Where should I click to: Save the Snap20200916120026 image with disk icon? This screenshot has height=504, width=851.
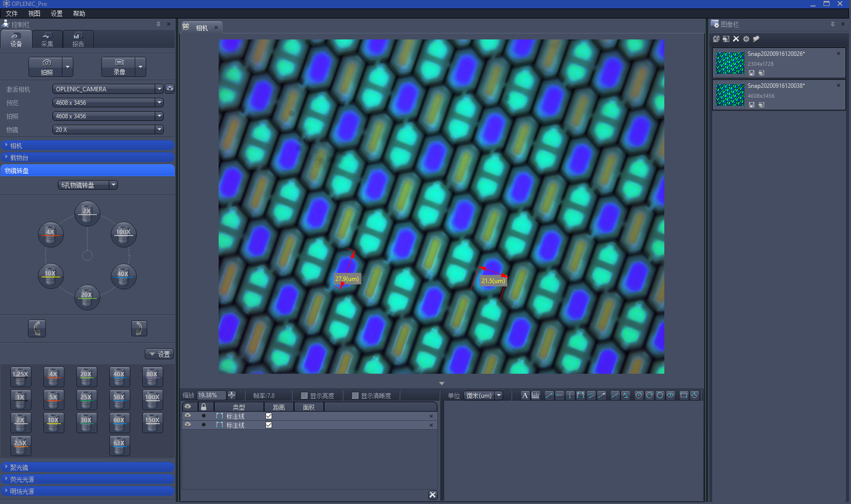(752, 73)
